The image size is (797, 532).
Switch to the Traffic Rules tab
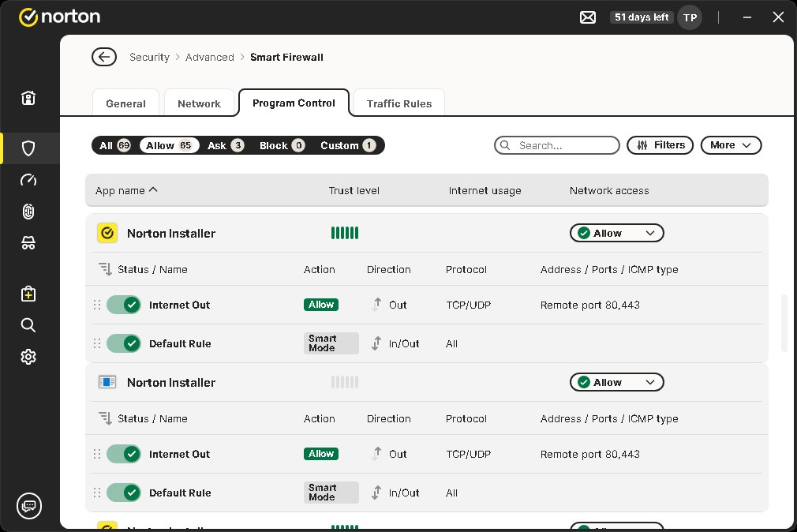pos(399,103)
